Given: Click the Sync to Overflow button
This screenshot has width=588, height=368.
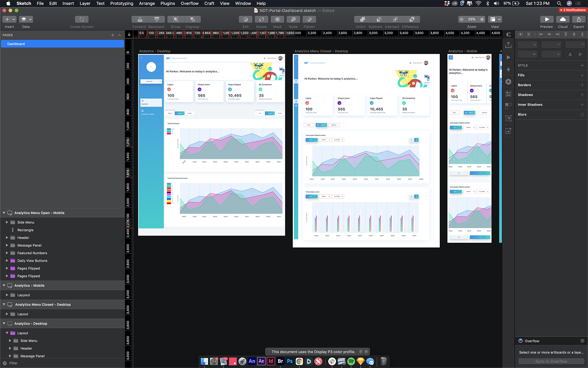Looking at the screenshot, I should tap(551, 361).
